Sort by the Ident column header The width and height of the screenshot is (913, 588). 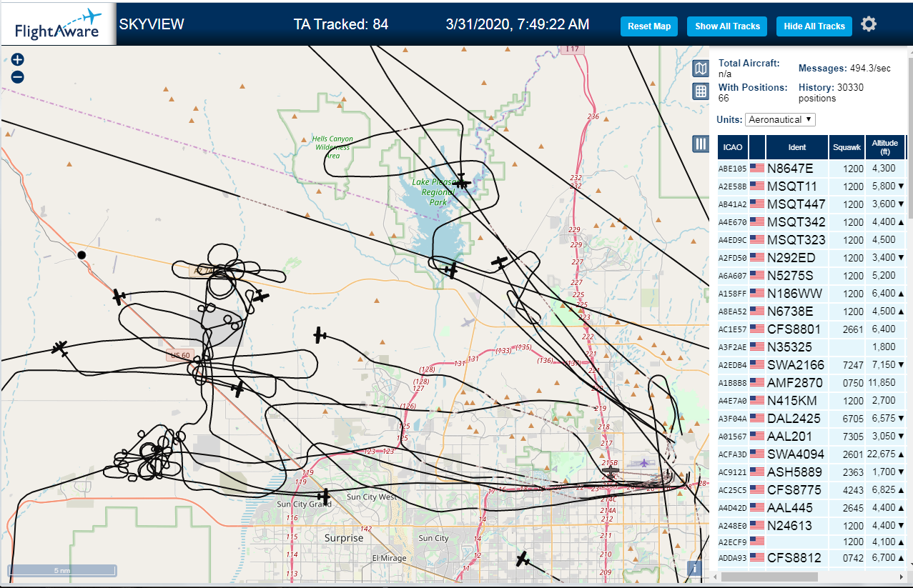click(796, 147)
